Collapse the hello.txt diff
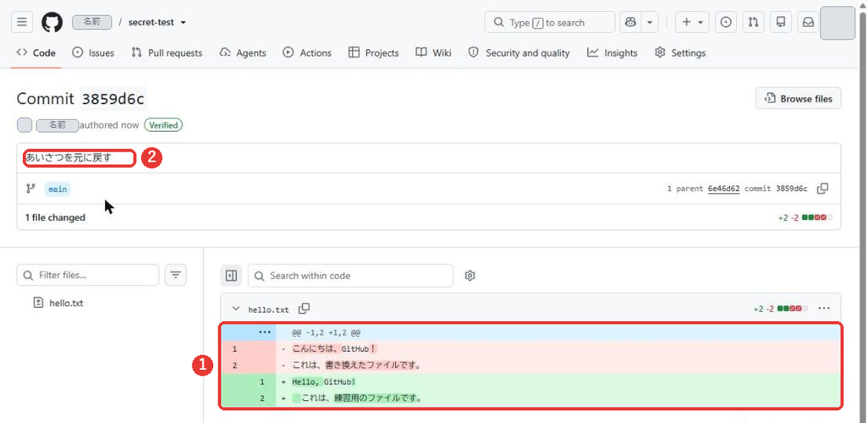 click(236, 309)
